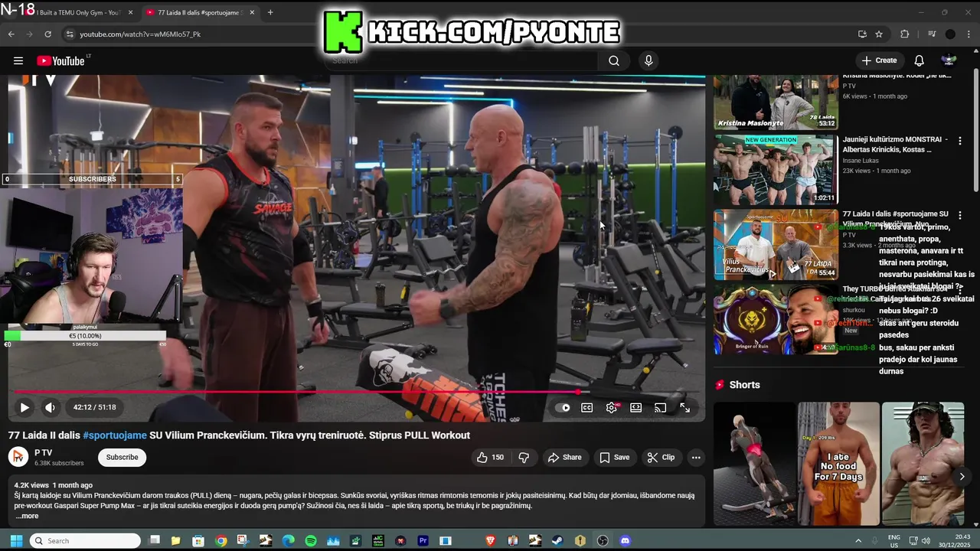The image size is (980, 551).
Task: Close the 'TEMU Only Gym' tab
Action: tap(130, 12)
